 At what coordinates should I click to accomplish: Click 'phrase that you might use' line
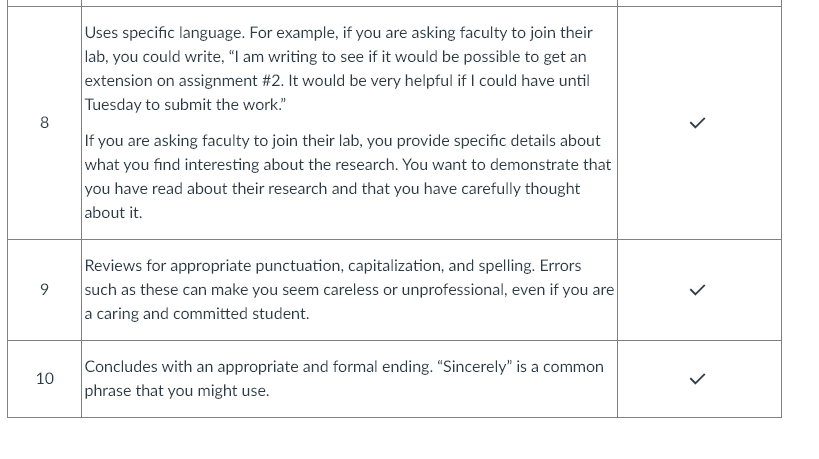177,391
